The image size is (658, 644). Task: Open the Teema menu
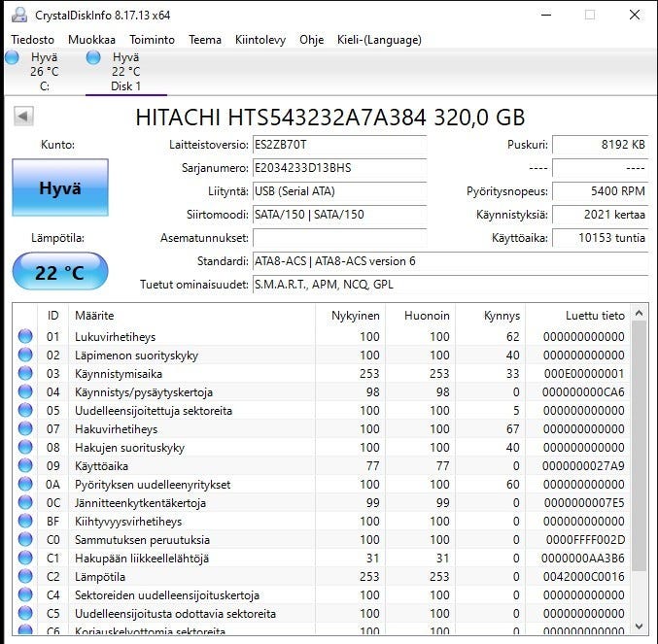(x=205, y=40)
